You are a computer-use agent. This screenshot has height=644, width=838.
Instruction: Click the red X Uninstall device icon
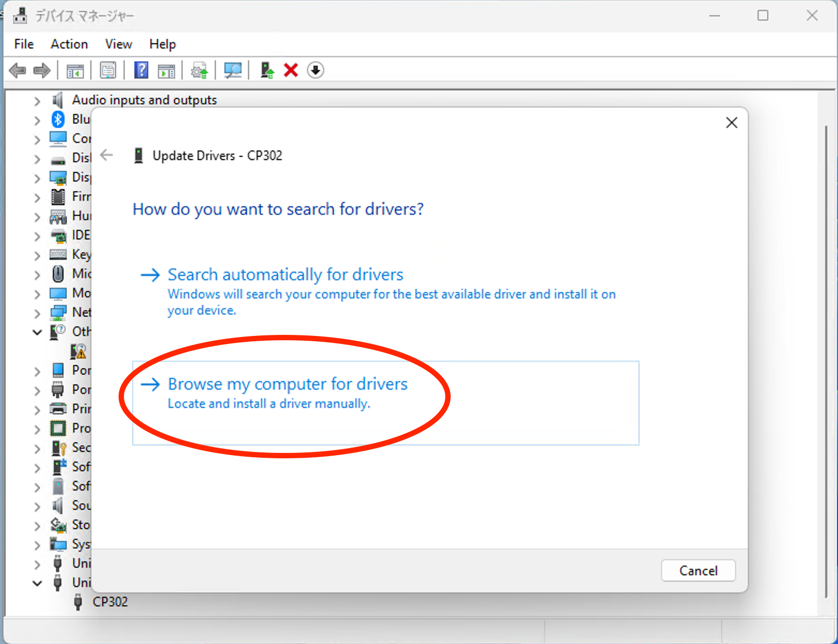pyautogui.click(x=291, y=70)
